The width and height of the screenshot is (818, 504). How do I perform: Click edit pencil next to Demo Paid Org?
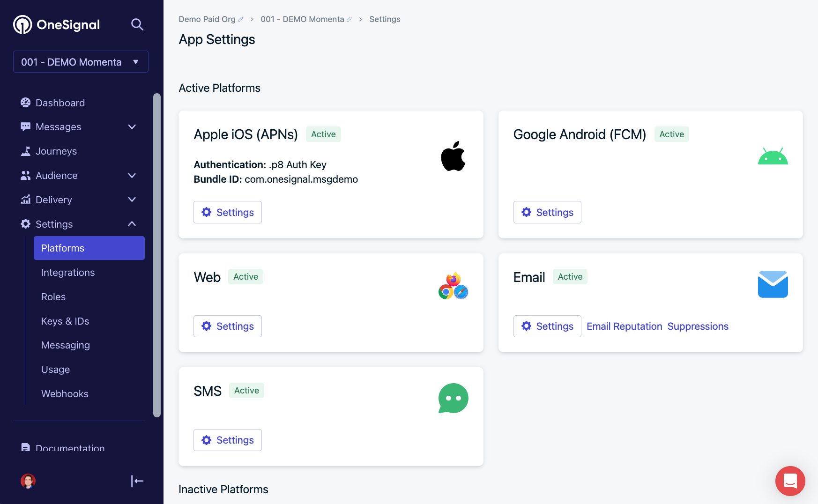point(241,20)
